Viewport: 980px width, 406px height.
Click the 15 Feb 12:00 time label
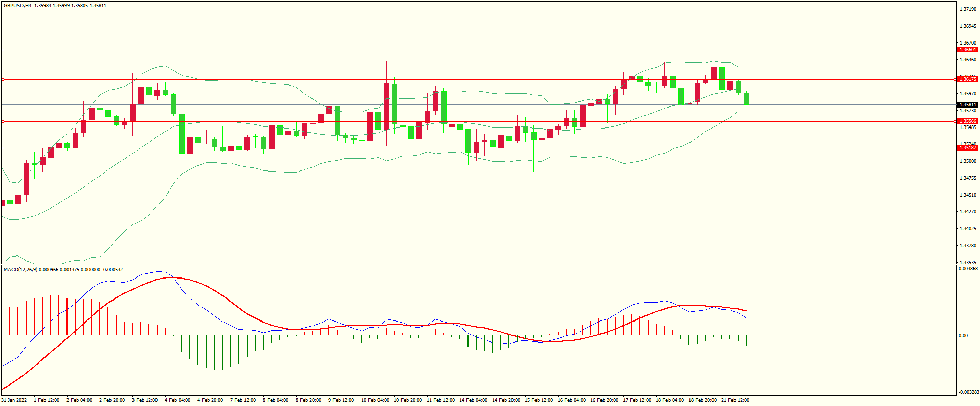[x=539, y=400]
